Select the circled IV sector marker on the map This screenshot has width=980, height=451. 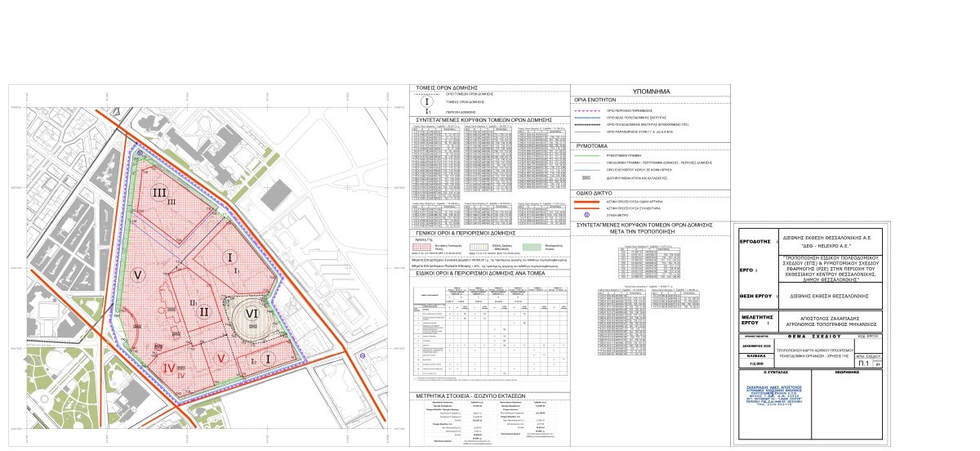coord(171,368)
